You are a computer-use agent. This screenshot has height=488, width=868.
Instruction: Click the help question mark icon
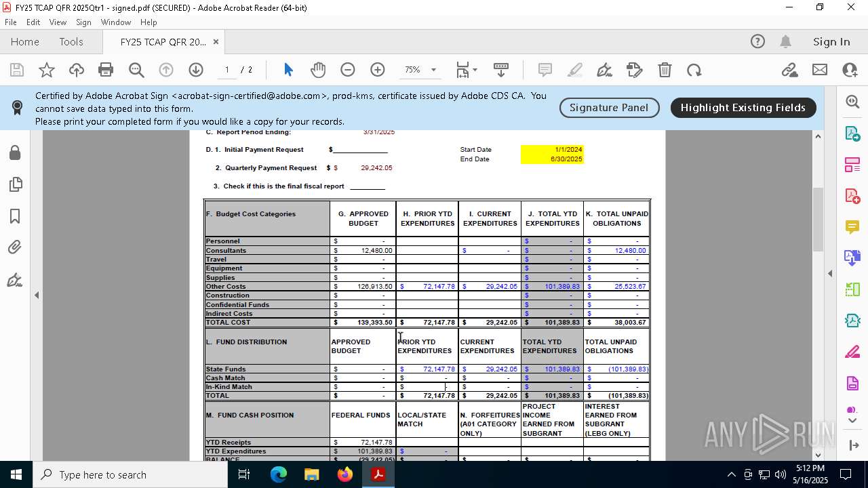pyautogui.click(x=757, y=41)
